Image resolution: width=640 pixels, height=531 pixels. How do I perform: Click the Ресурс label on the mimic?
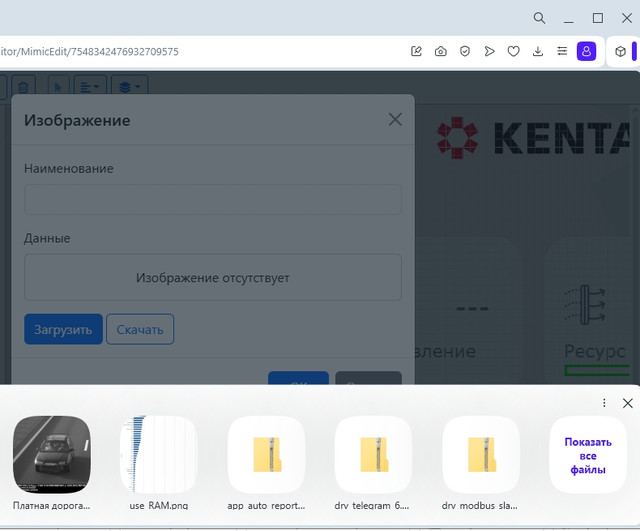pyautogui.click(x=594, y=351)
